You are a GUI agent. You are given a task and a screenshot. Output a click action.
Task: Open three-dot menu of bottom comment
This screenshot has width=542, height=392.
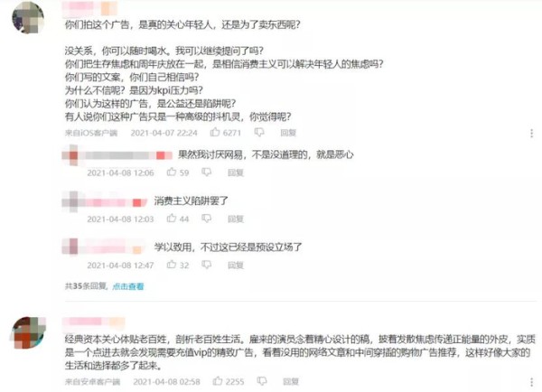532,382
